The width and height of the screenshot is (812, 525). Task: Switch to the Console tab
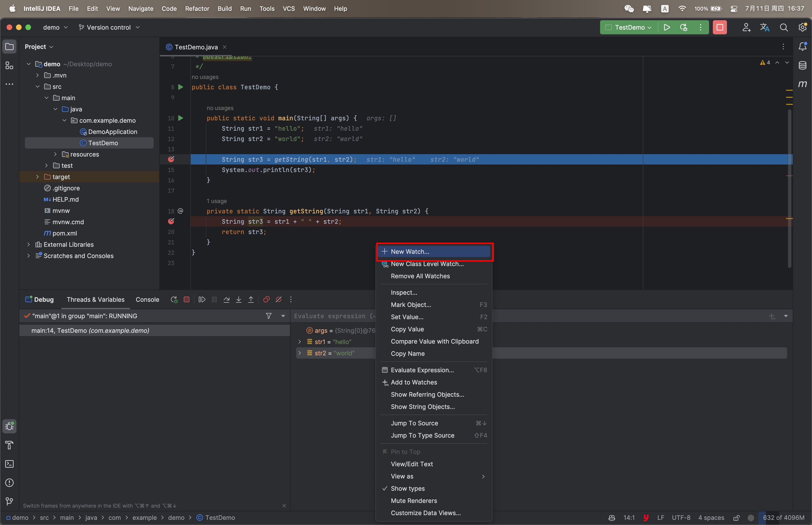click(147, 299)
